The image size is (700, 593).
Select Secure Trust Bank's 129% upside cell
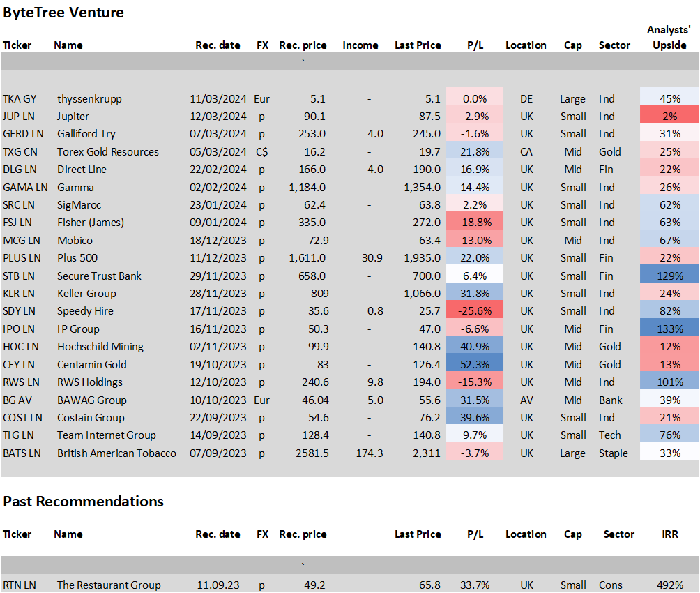tap(669, 276)
